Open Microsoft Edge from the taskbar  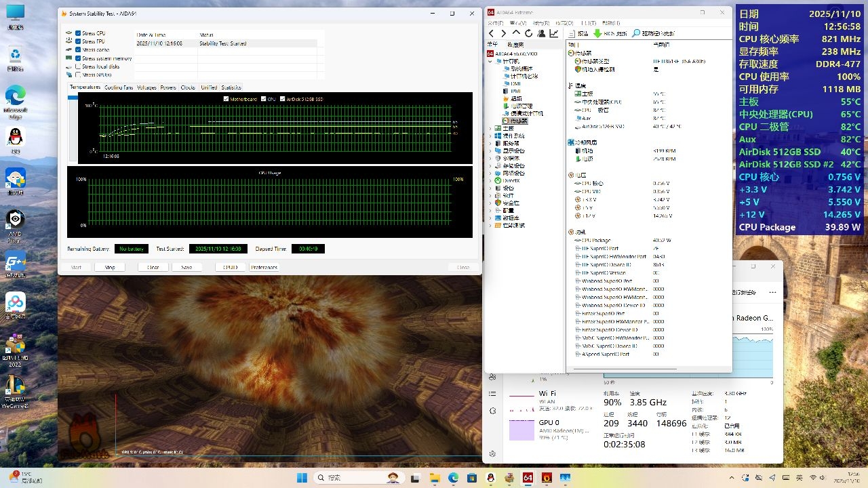[x=452, y=478]
